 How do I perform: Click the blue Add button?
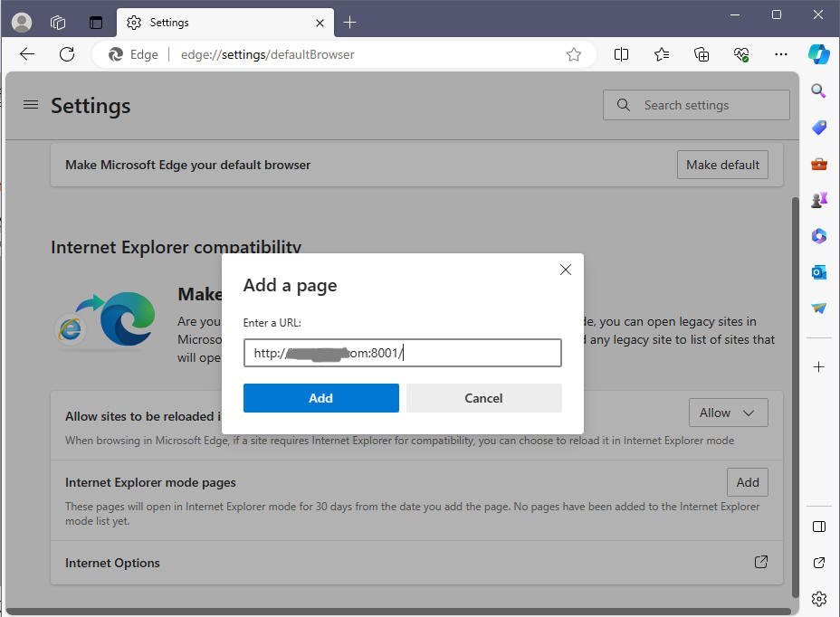(321, 398)
